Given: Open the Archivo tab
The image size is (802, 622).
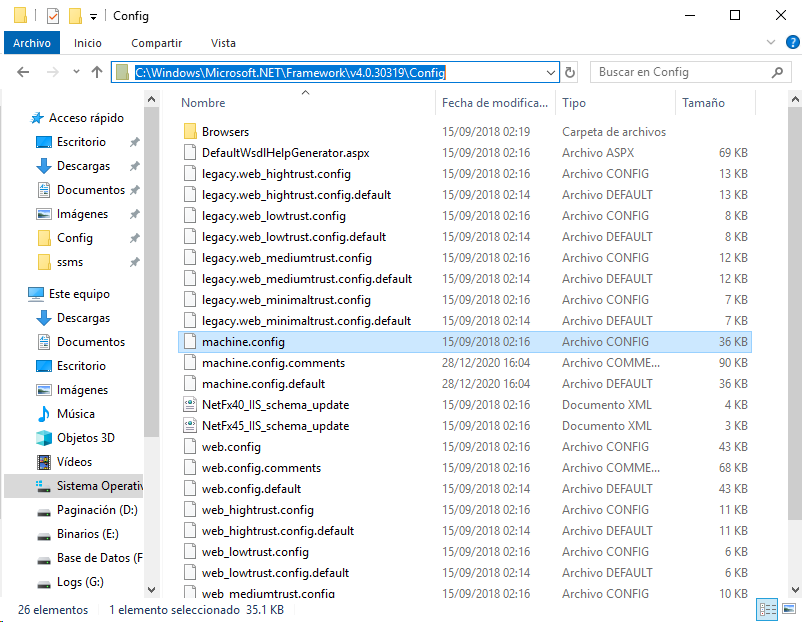Looking at the screenshot, I should [32, 43].
